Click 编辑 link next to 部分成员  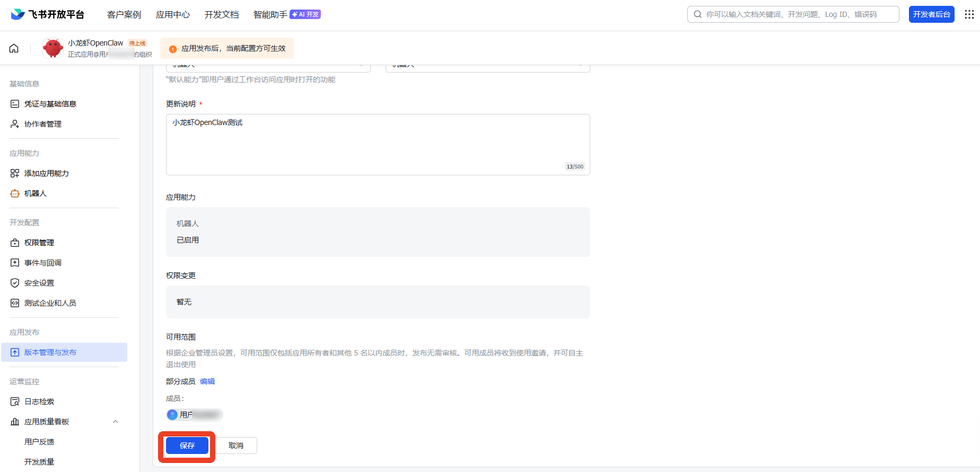[x=207, y=381]
